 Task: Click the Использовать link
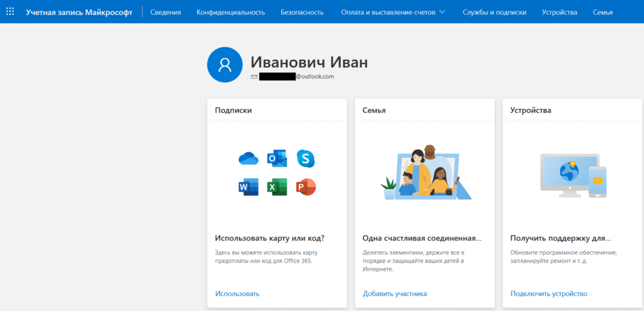(x=237, y=293)
